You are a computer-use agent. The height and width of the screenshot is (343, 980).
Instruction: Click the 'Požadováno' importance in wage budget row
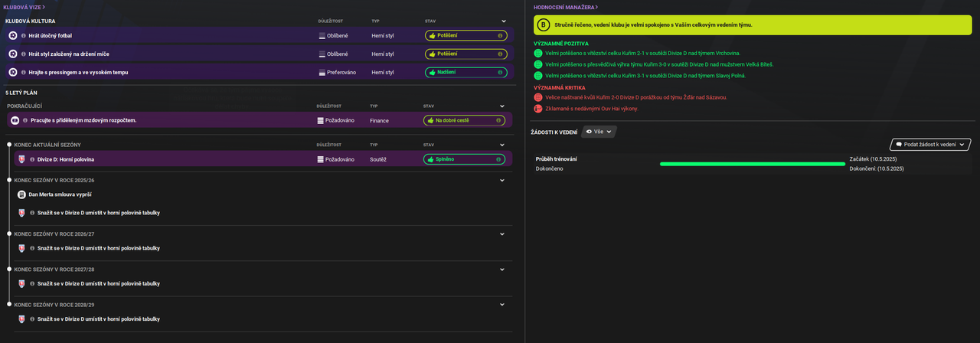point(341,120)
